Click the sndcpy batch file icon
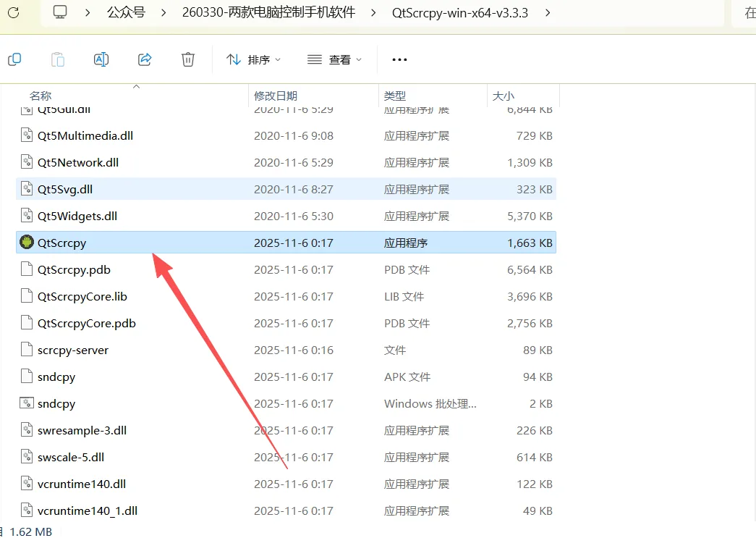The image size is (756, 538). (27, 403)
